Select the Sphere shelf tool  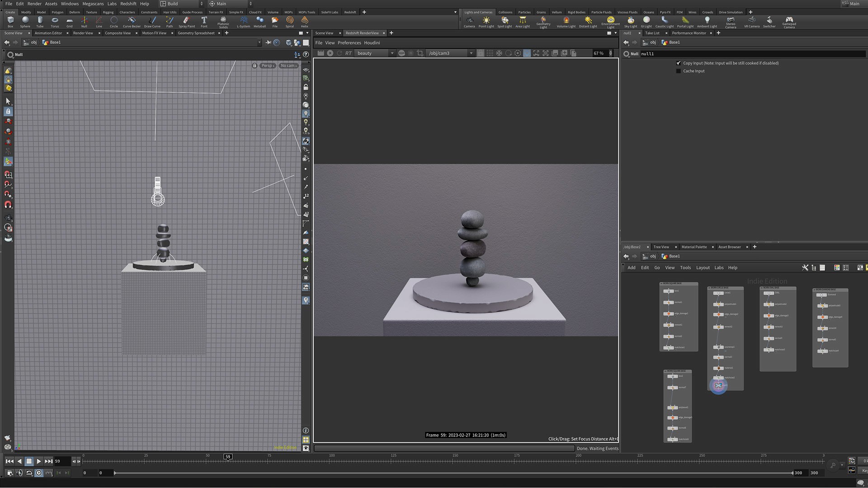coord(25,22)
